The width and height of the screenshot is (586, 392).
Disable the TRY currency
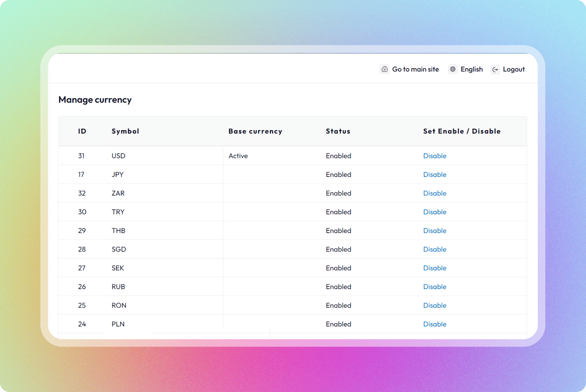435,212
